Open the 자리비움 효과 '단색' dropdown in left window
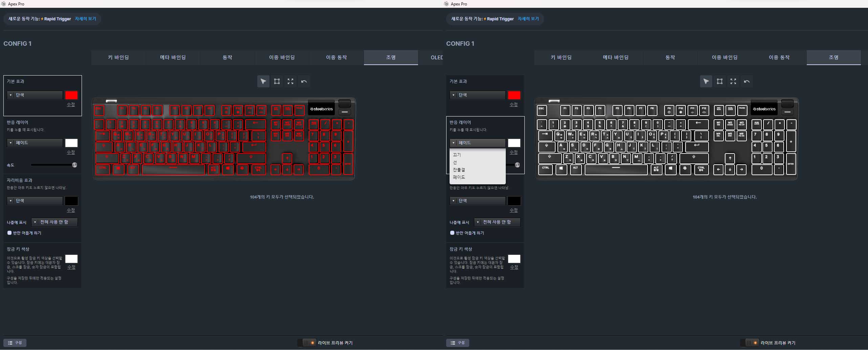The width and height of the screenshot is (868, 350). tap(35, 201)
